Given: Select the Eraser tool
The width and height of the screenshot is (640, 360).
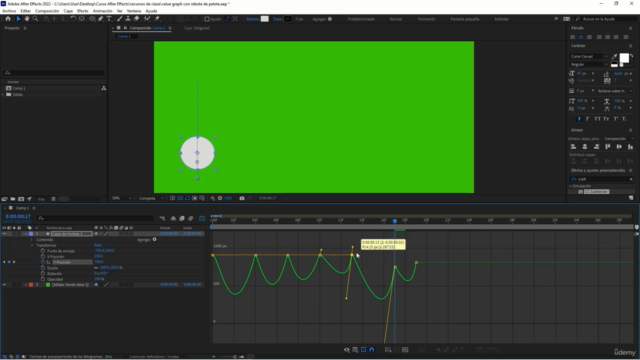Looking at the screenshot, I should coord(136,19).
